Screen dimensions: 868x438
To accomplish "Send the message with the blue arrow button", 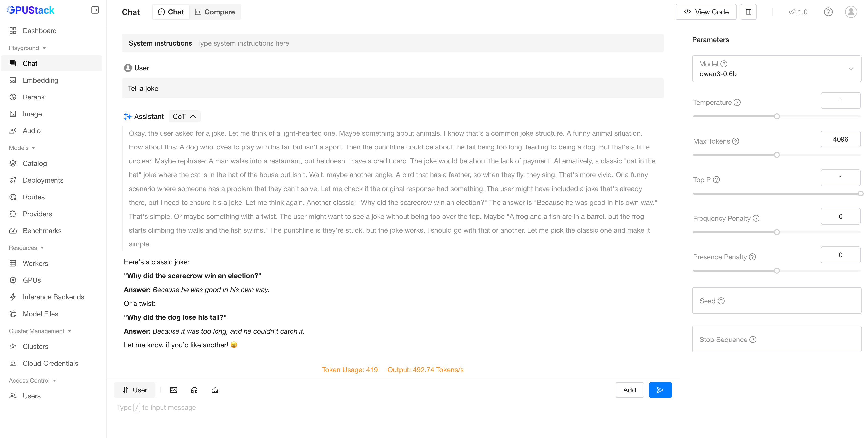I will [x=660, y=390].
